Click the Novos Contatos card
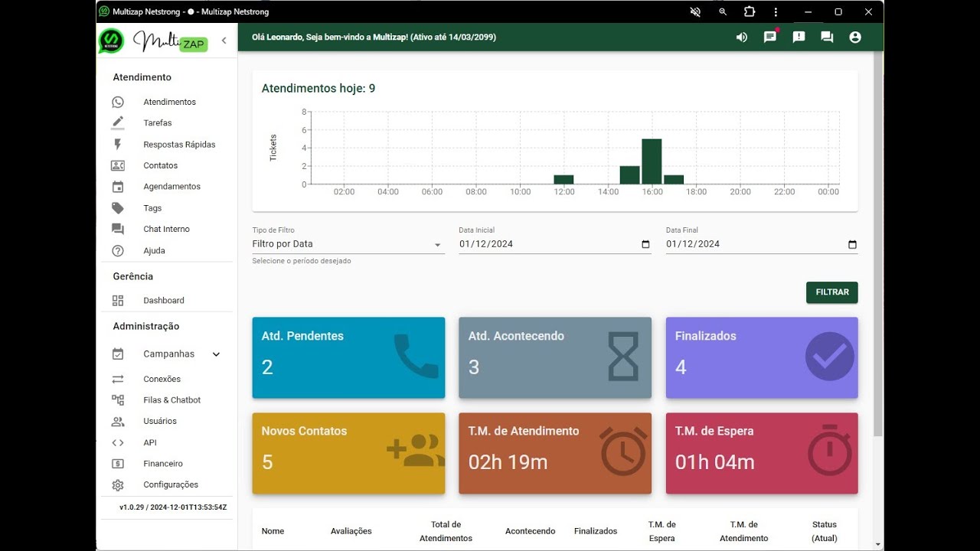This screenshot has width=980, height=551. (348, 453)
